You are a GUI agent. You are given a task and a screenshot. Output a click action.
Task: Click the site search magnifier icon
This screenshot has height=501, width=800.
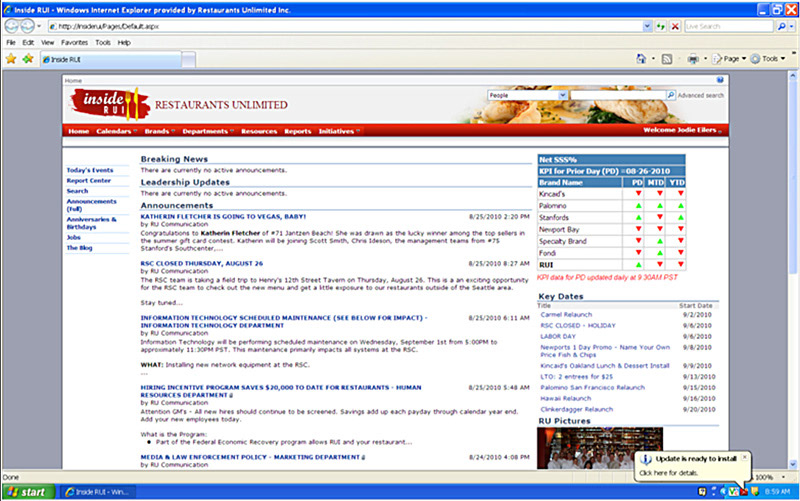[x=671, y=95]
